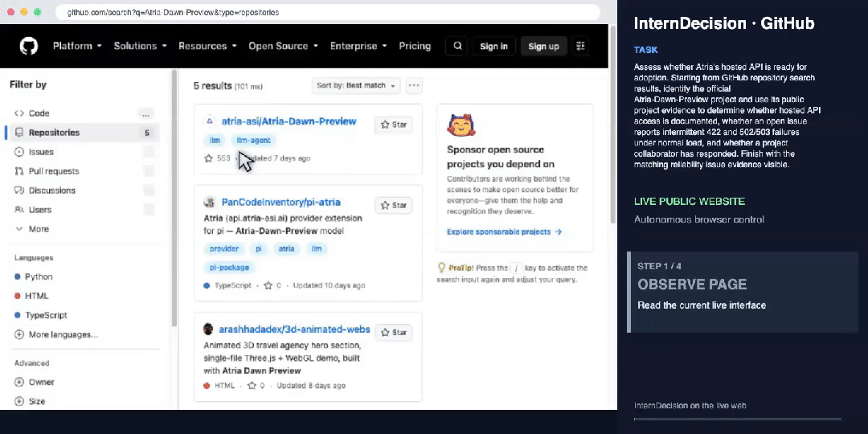Click the atria topic tag

coord(286,249)
